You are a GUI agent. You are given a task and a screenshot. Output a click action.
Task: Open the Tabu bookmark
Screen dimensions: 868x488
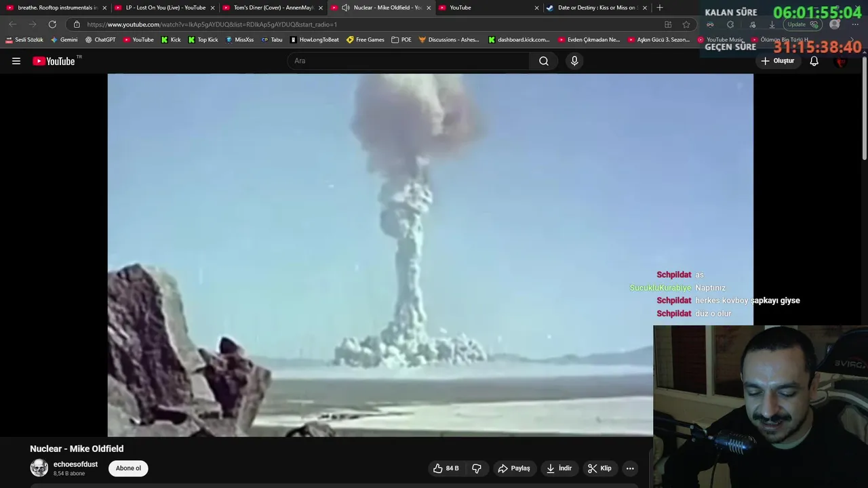coord(272,40)
